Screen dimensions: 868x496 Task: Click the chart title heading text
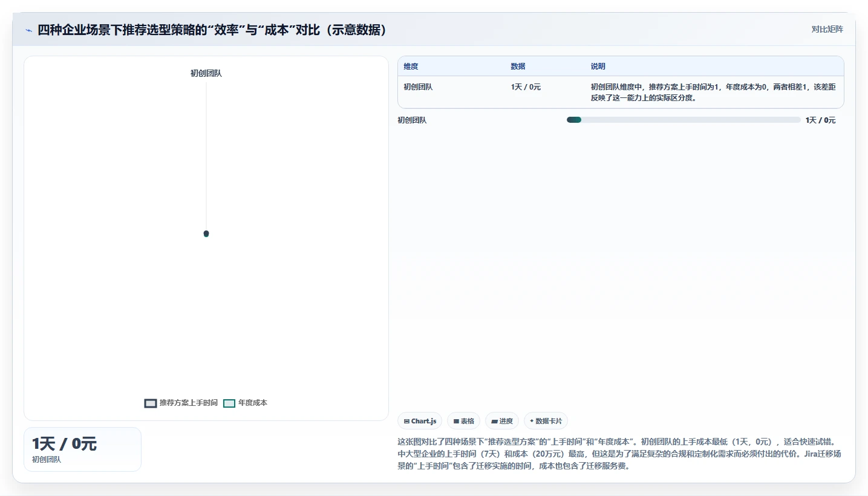pos(212,30)
